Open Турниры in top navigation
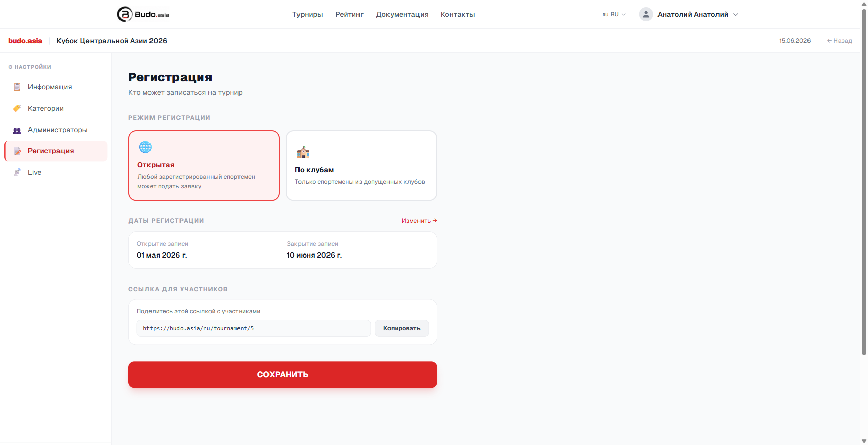 (308, 14)
